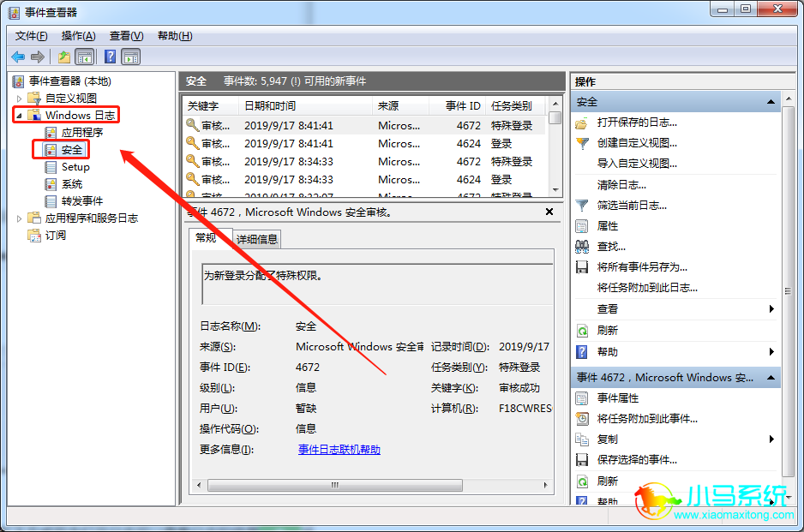Switch to the 详细信息 tab
Image resolution: width=804 pixels, height=532 pixels.
tap(257, 239)
